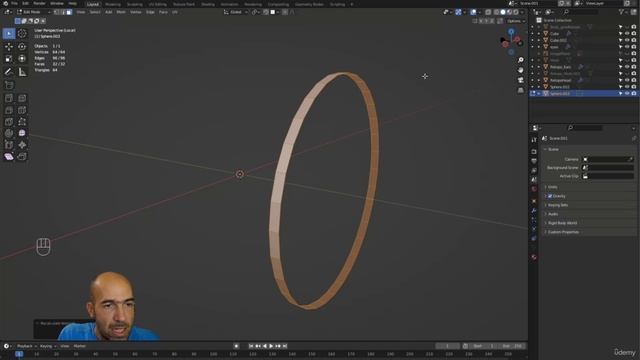Select the Select Box tool
The image size is (640, 360).
tap(9, 33)
